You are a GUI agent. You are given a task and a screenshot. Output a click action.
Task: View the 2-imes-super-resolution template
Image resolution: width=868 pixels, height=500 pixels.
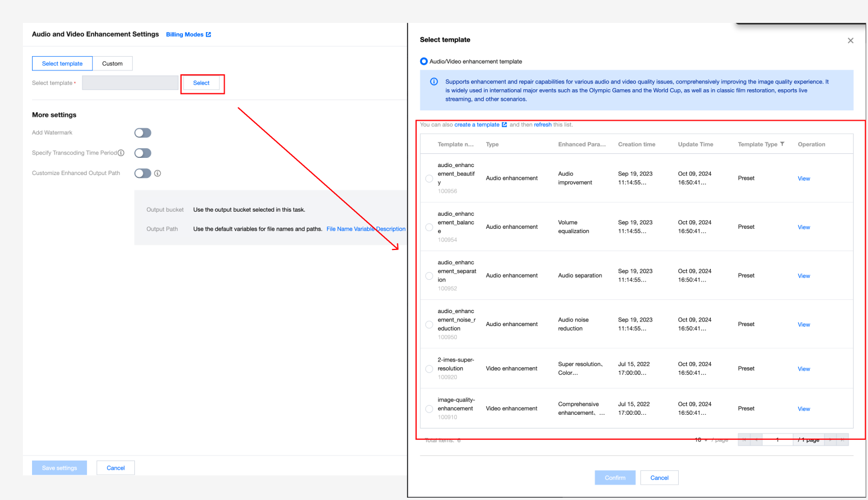tap(804, 369)
